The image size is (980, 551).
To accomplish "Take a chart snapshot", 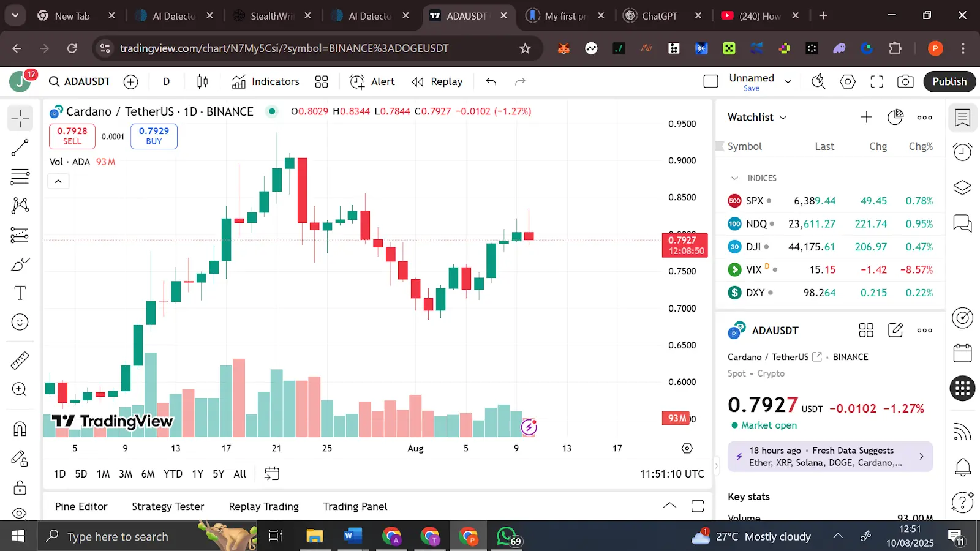I will point(905,81).
